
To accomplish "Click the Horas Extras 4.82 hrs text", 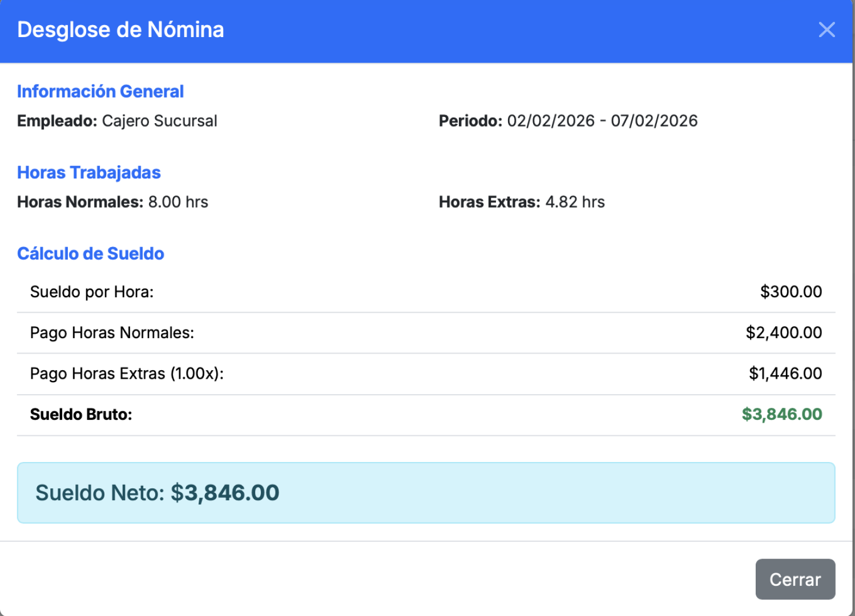I will [522, 202].
